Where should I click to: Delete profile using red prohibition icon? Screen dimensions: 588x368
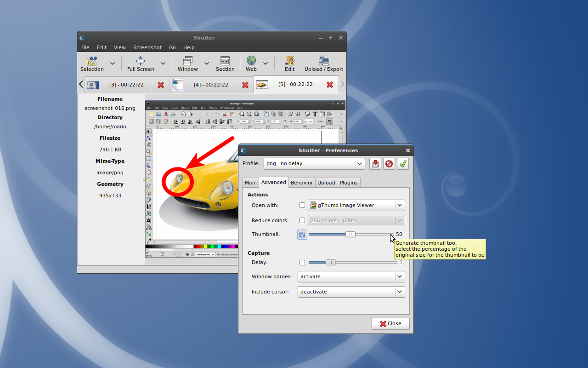(x=389, y=164)
